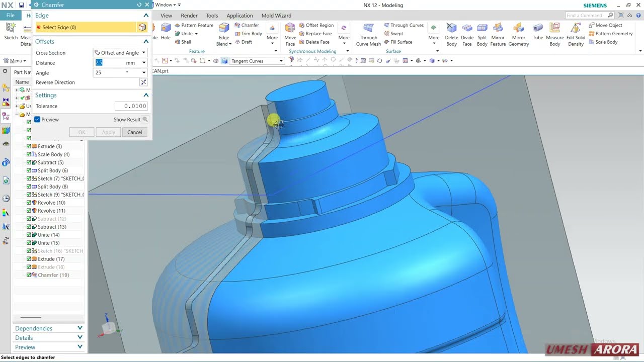Click the Chamfer ribbon tool
644x362 pixels.
coord(247,25)
